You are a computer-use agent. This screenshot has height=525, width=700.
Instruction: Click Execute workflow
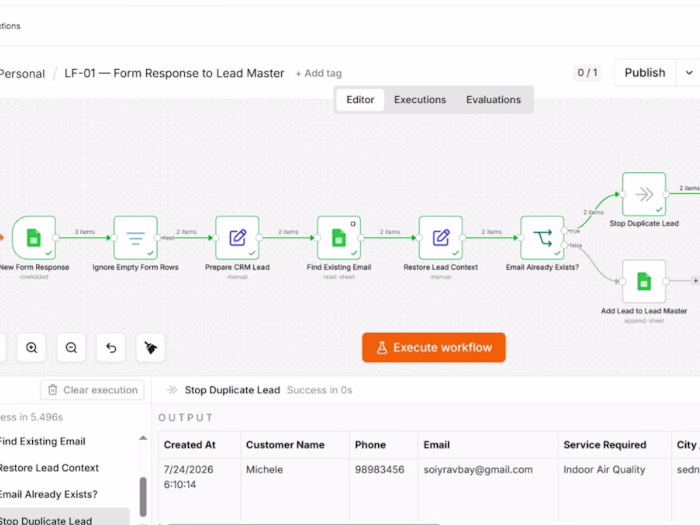tap(433, 347)
